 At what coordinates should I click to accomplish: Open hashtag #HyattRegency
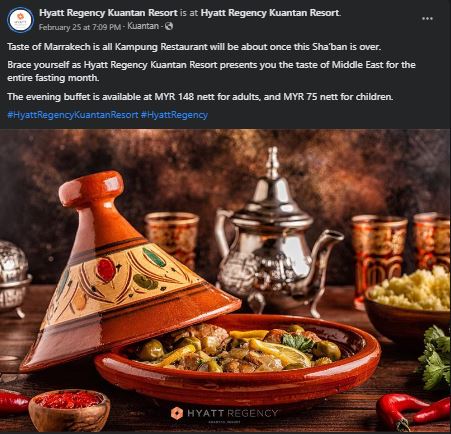click(174, 115)
